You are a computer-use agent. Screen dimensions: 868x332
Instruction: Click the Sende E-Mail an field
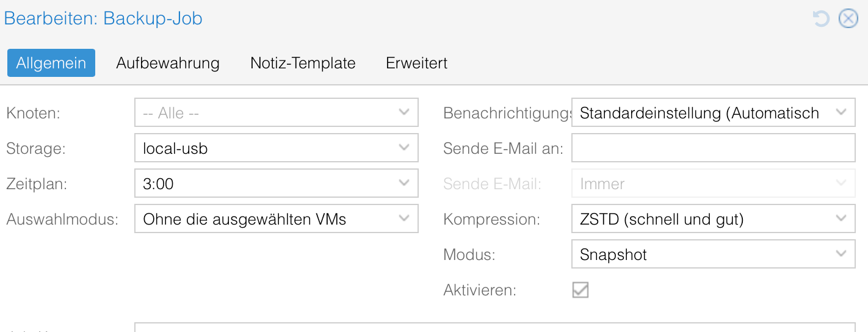tap(713, 148)
